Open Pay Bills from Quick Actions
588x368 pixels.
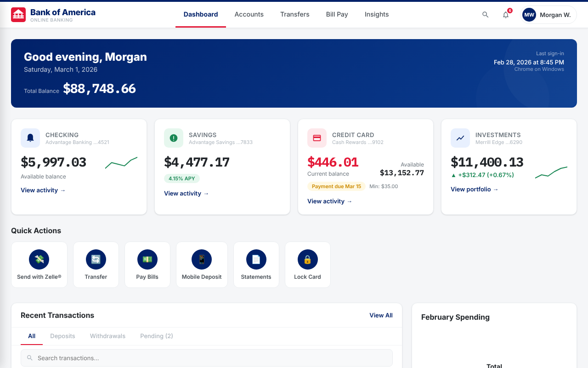tap(147, 259)
